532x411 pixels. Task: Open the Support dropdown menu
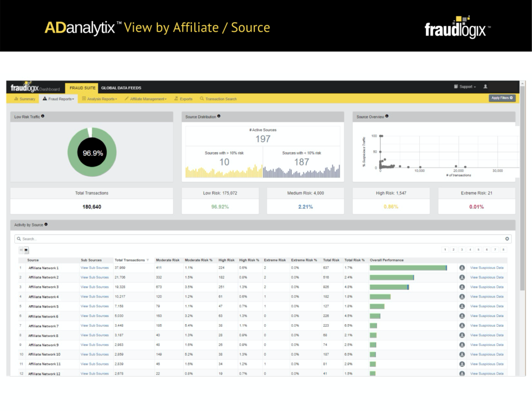coord(465,86)
